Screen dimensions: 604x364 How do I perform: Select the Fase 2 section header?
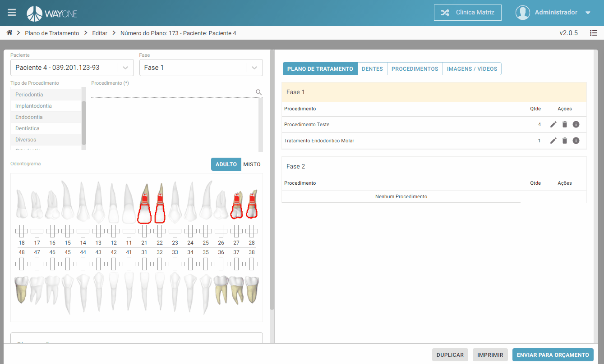tap(434, 166)
